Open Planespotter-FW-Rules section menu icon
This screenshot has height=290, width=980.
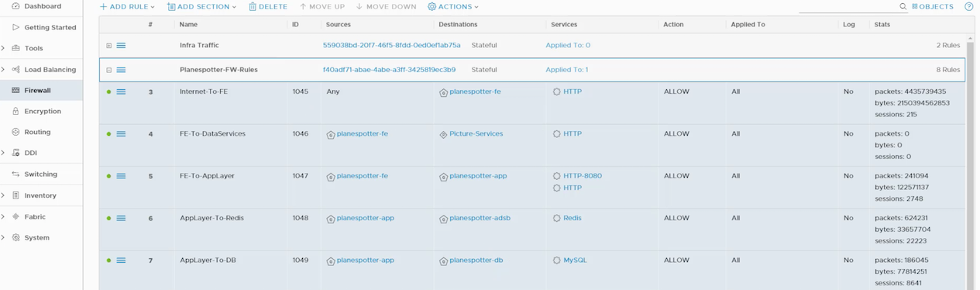121,70
